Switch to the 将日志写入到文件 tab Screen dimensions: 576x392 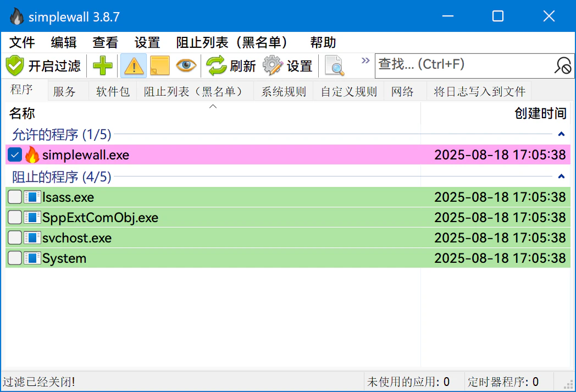click(x=479, y=91)
